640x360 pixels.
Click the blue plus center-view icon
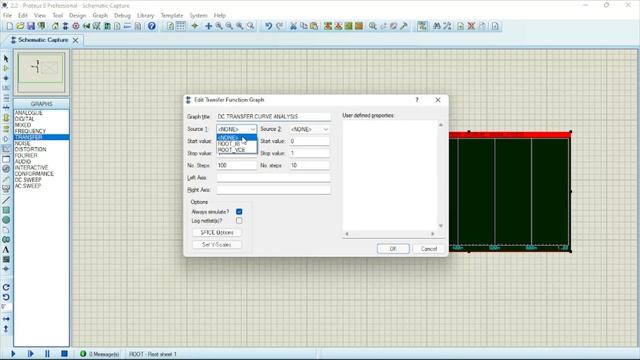click(209, 26)
